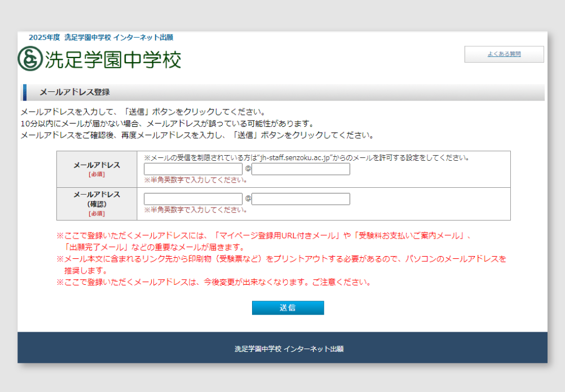Click the warning about 今後変更が出来なくなります
The width and height of the screenshot is (565, 392).
coord(214,282)
